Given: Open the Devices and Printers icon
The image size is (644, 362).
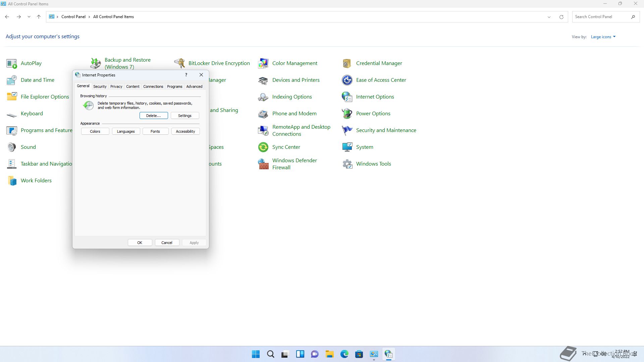Looking at the screenshot, I should [x=263, y=80].
